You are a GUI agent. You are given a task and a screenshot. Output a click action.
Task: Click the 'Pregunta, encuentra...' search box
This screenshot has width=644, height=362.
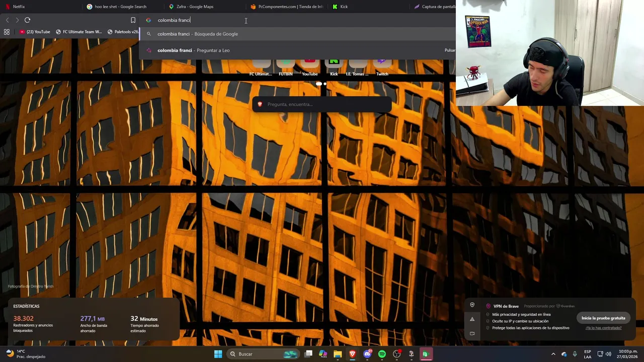pos(322,104)
